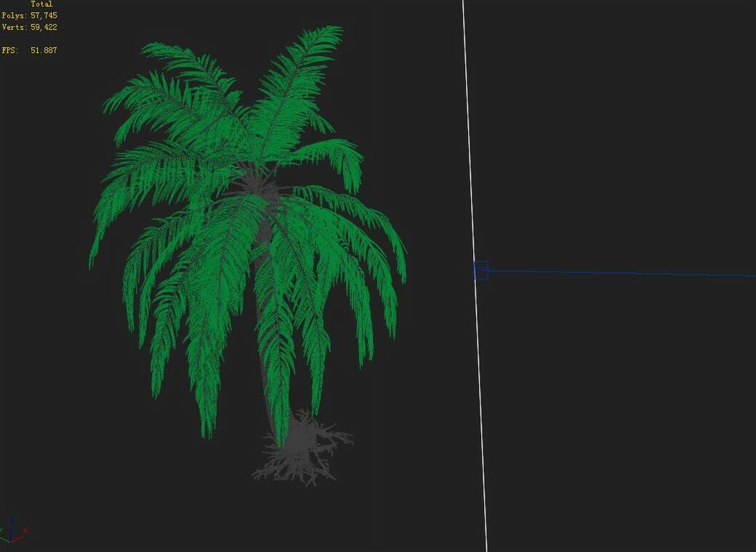Select the small blue box helper object
The image size is (756, 552).
480,270
